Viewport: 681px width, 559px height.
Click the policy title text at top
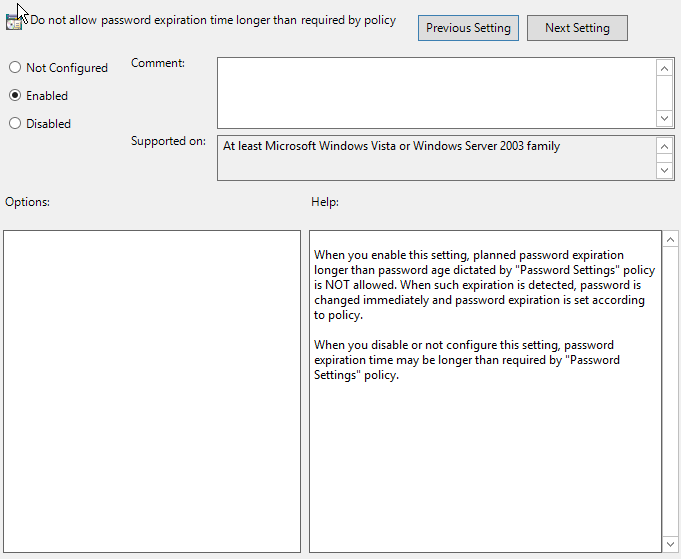click(213, 20)
